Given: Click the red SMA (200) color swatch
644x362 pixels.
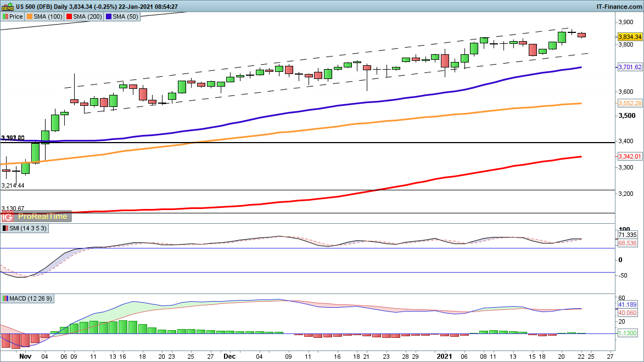Looking at the screenshot, I should point(70,16).
